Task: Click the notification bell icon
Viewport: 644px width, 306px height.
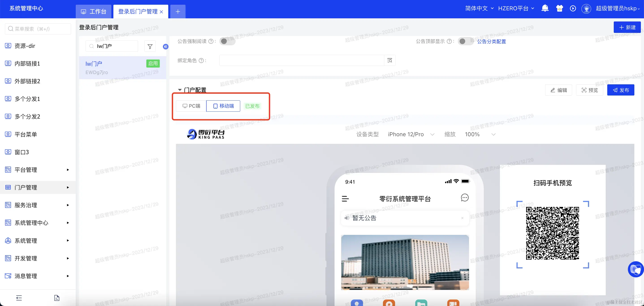Action: tap(545, 8)
